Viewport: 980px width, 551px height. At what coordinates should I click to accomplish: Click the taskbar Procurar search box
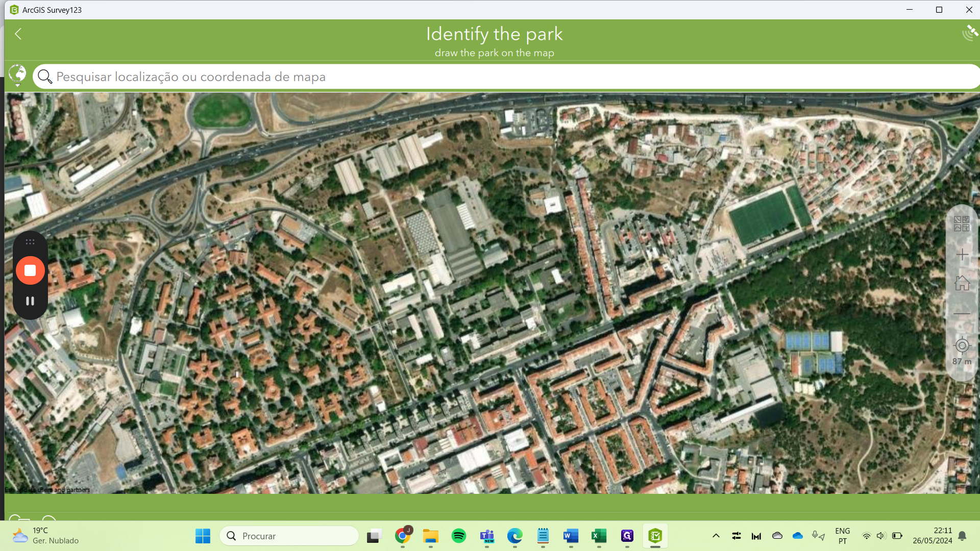click(x=289, y=536)
